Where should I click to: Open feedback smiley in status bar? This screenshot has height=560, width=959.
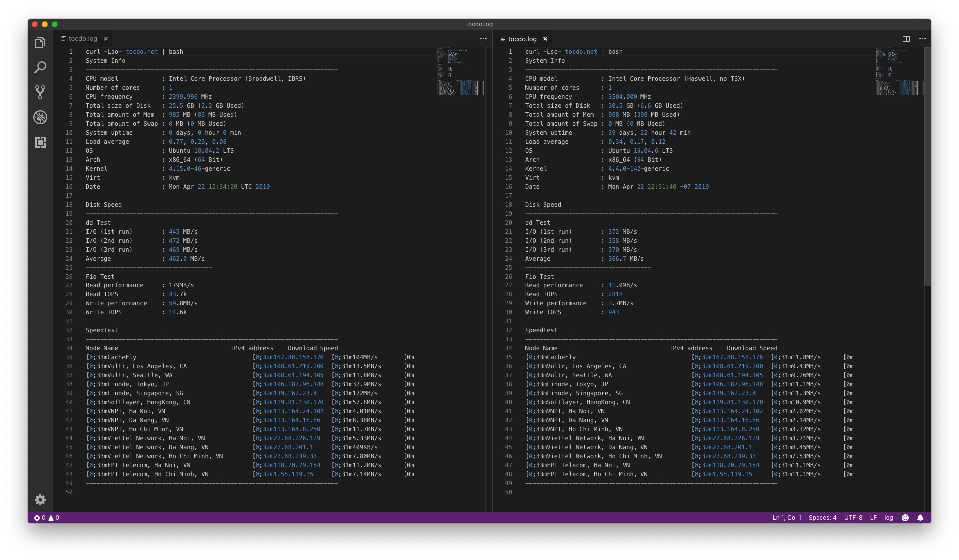pos(905,518)
